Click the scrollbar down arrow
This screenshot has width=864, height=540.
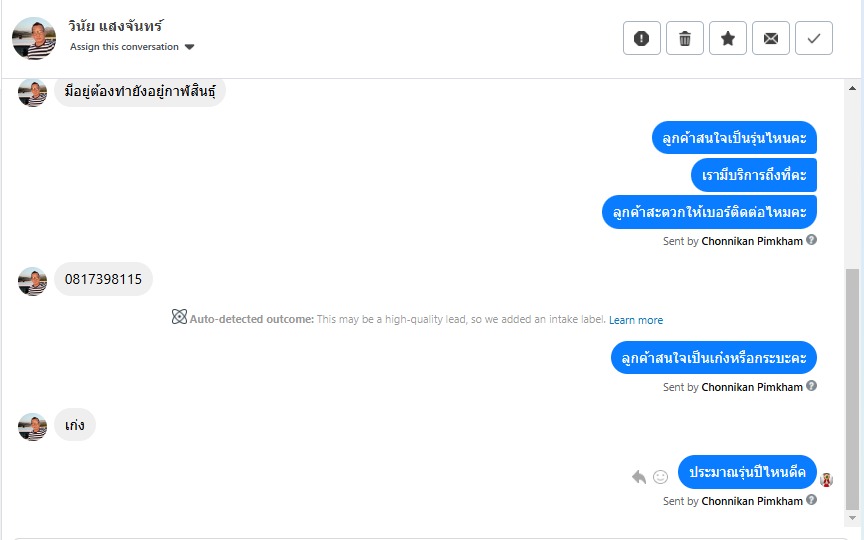(x=852, y=518)
